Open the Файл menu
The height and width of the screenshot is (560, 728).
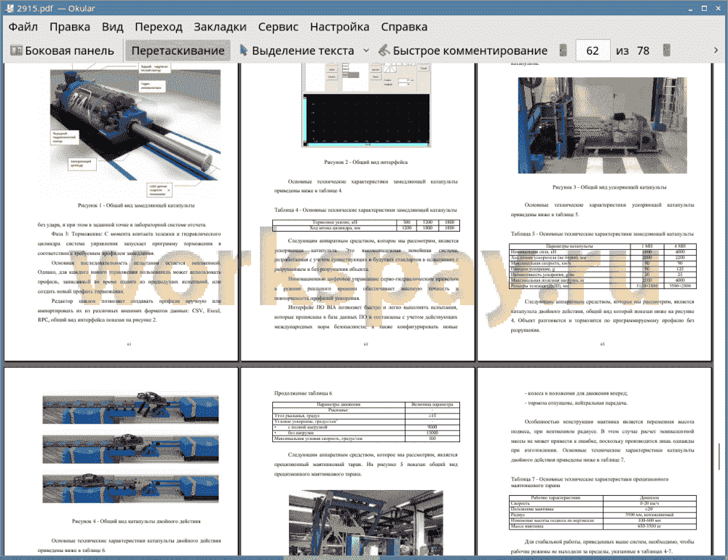(x=23, y=27)
